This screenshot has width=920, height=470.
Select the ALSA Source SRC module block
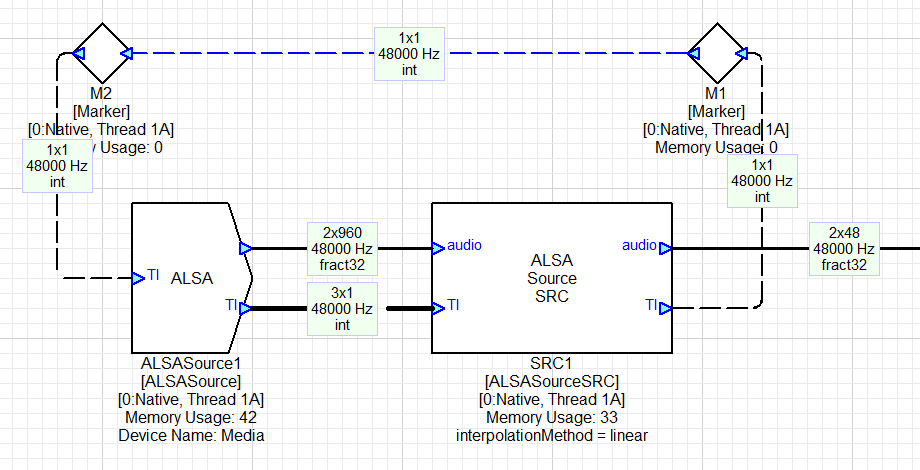552,278
